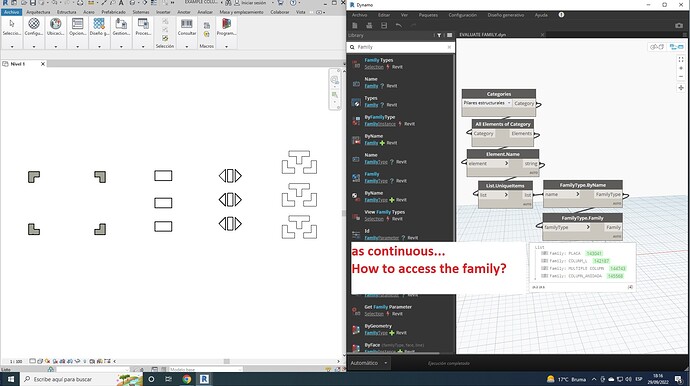Toggle to the 3D geometry background preview
690x386 pixels.
coord(657,47)
